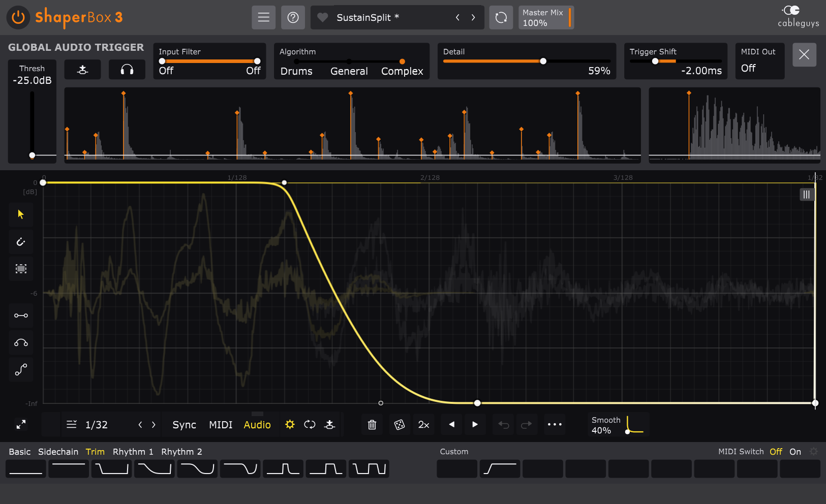Select the curve node at -Inf

click(477, 403)
